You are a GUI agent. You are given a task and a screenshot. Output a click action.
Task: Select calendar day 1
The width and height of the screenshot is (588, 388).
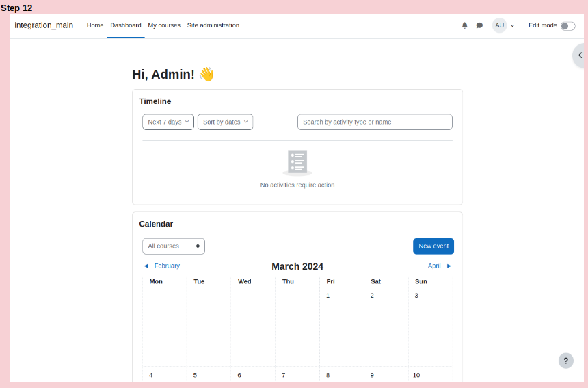328,296
